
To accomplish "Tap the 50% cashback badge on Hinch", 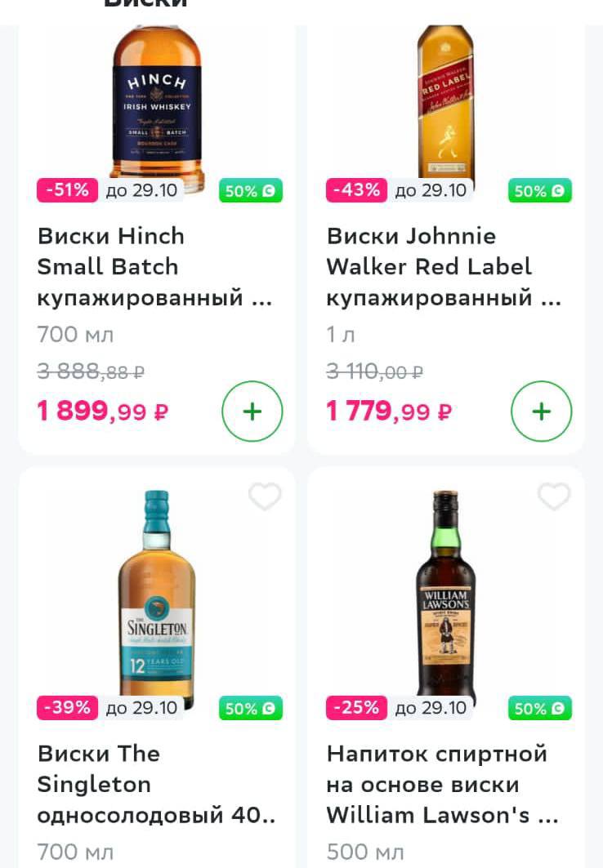I will 251,191.
